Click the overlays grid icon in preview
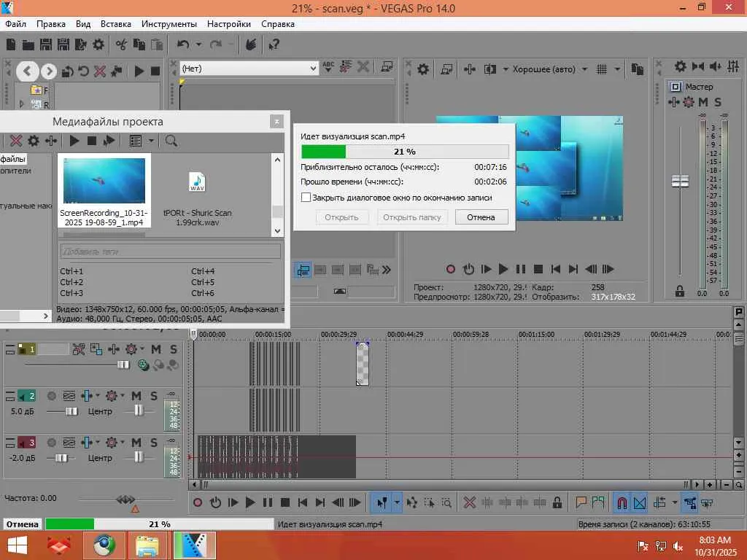The image size is (747, 560). (602, 69)
